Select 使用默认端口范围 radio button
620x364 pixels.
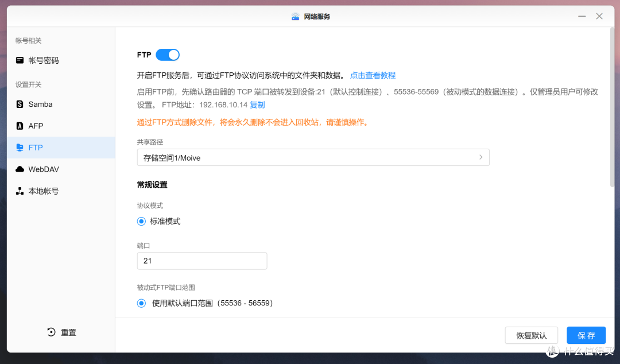point(141,303)
